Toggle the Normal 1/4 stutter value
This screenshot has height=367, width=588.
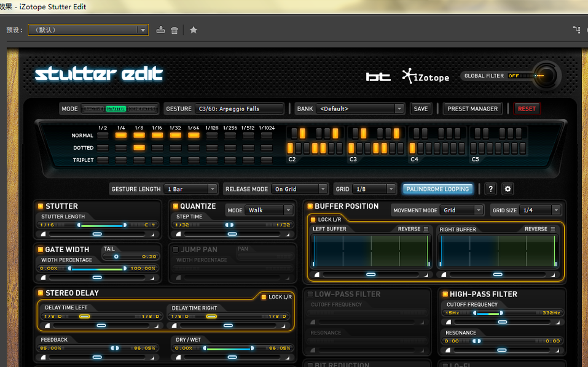click(121, 136)
